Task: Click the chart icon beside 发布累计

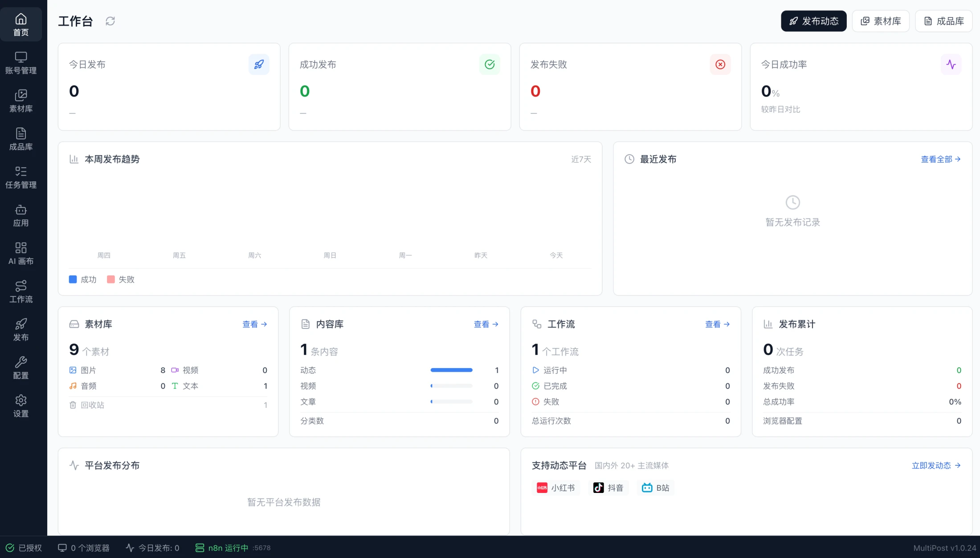Action: pos(768,324)
